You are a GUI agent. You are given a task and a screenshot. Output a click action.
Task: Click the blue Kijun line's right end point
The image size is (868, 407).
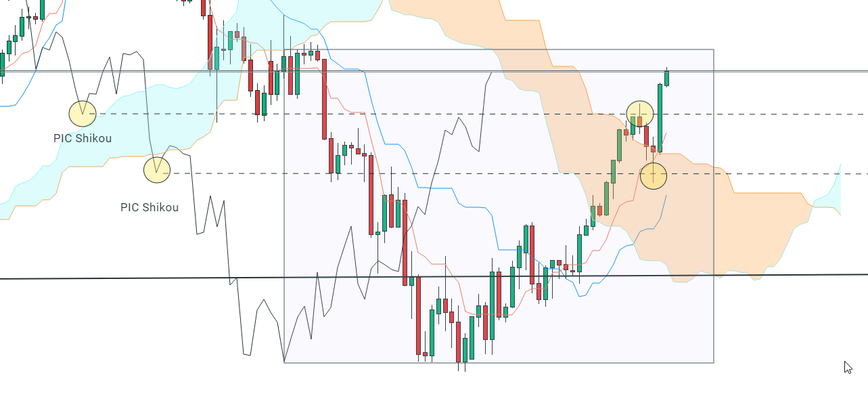pos(666,196)
